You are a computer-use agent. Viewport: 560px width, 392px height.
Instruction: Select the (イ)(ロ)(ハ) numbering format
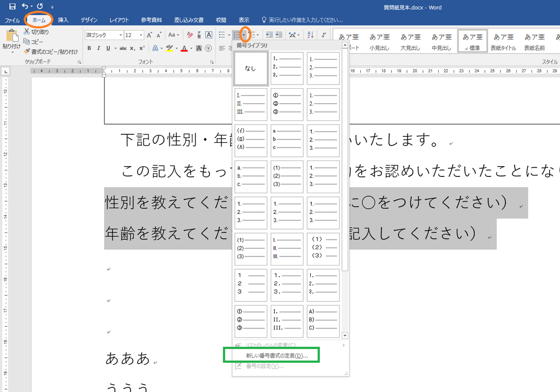pyautogui.click(x=251, y=140)
